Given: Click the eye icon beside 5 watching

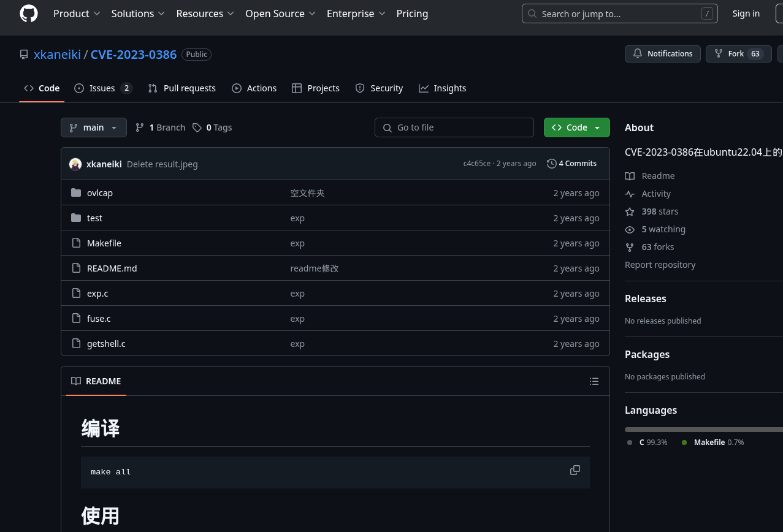Looking at the screenshot, I should click(x=630, y=229).
